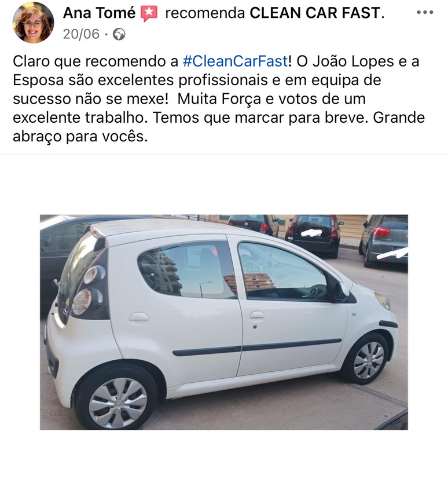The image size is (448, 479).
Task: Click Grande abraço para vocês closing line
Action: coord(219,127)
